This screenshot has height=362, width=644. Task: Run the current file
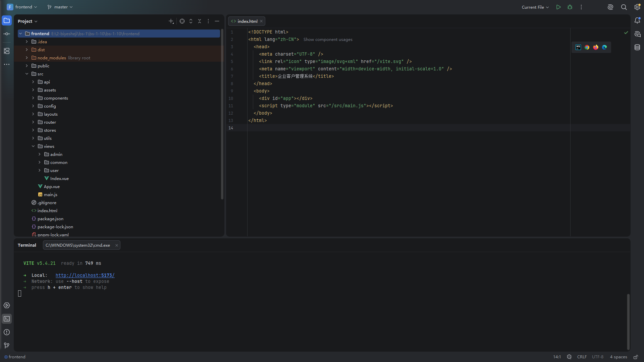[x=558, y=7]
